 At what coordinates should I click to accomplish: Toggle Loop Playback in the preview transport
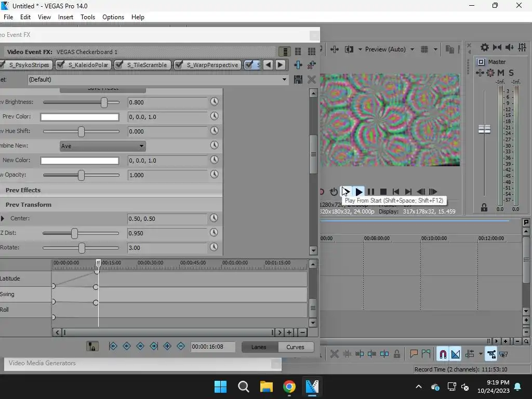334,192
